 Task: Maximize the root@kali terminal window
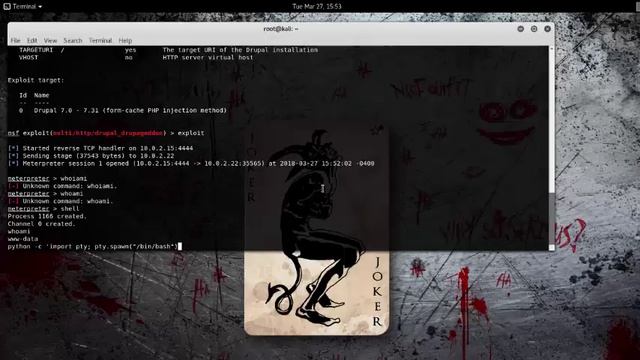[x=534, y=29]
